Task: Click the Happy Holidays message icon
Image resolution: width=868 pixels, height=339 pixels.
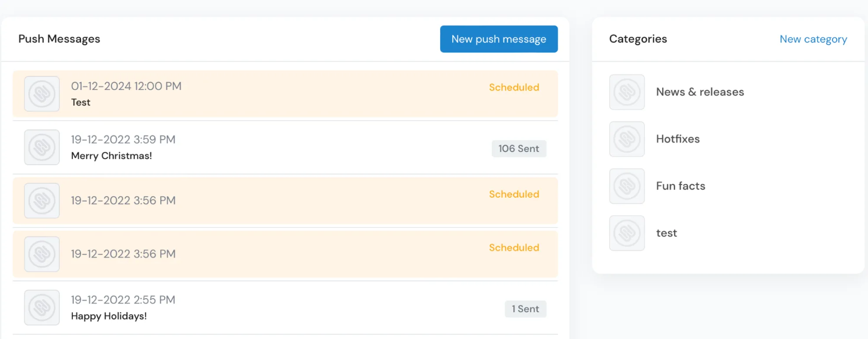Action: point(42,307)
